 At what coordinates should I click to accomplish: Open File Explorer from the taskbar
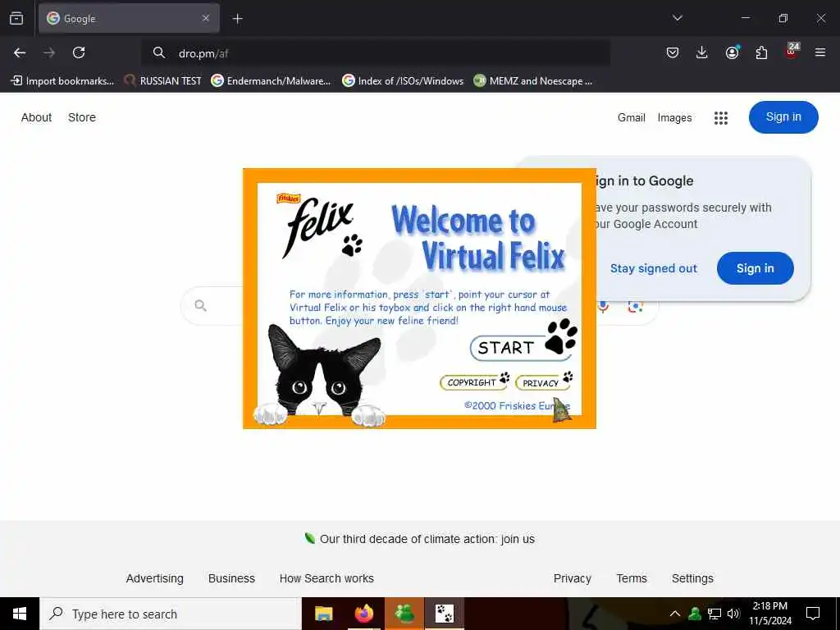point(323,614)
